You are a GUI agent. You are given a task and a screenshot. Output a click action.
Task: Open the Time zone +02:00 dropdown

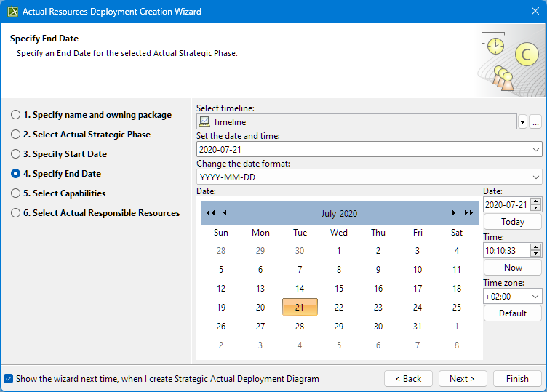click(x=535, y=297)
